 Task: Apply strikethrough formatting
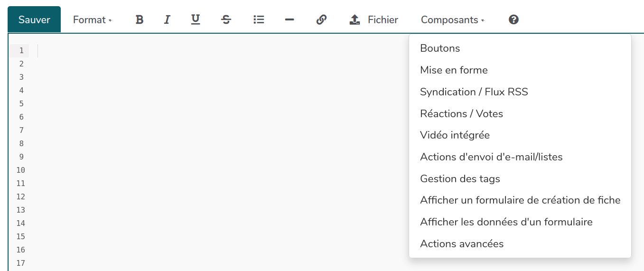click(226, 19)
